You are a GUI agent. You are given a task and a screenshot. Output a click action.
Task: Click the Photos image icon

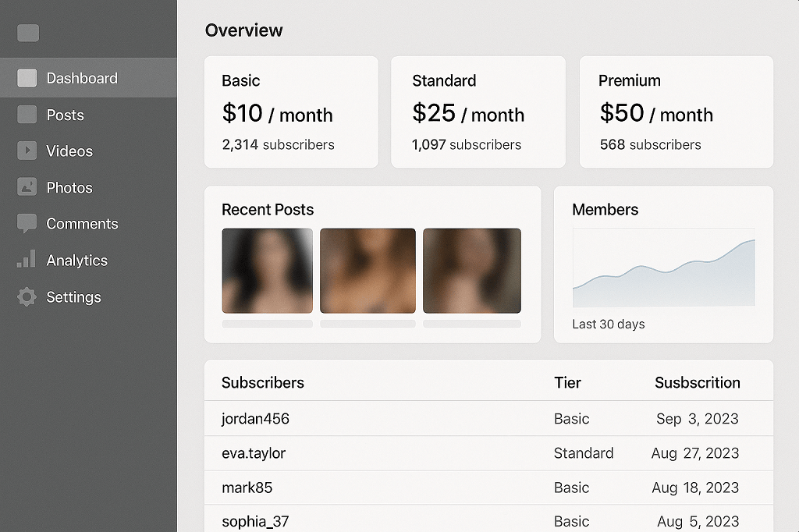27,187
